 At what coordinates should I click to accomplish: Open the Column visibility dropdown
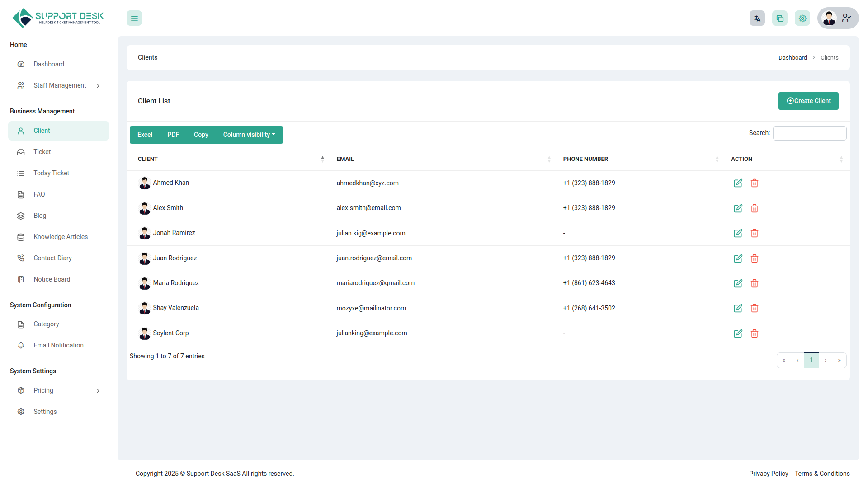249,135
